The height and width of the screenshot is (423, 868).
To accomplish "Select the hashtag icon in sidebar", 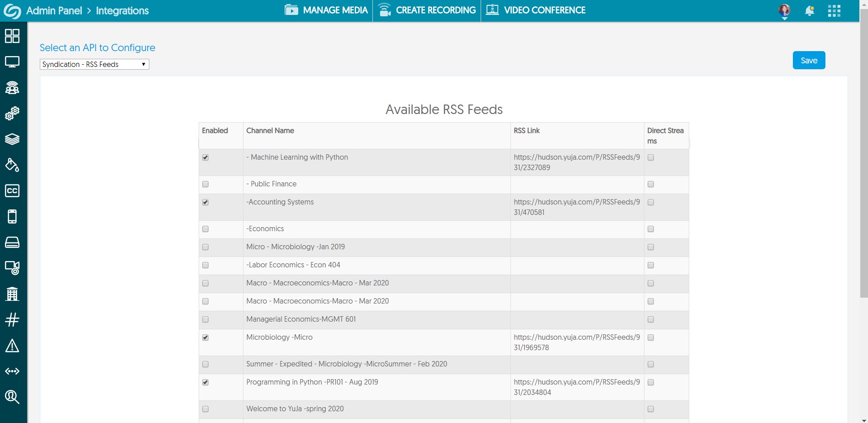I will [12, 320].
